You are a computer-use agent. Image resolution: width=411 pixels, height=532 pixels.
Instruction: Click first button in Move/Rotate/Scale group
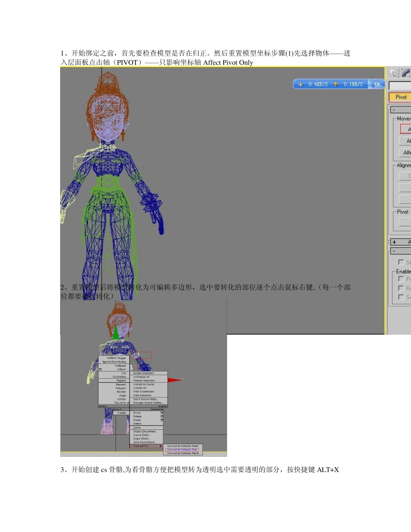[x=405, y=129]
